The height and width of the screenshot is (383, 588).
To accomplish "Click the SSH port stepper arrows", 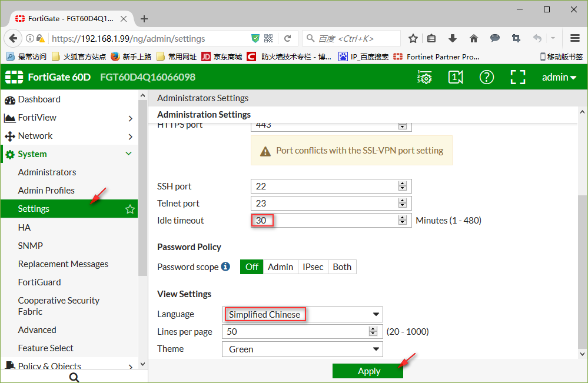I will [x=403, y=186].
